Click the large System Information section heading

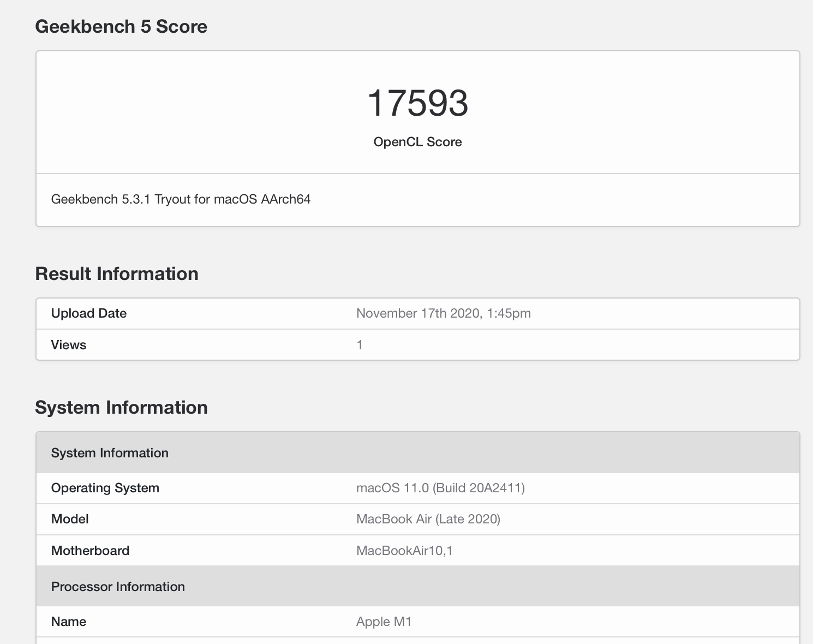[121, 407]
